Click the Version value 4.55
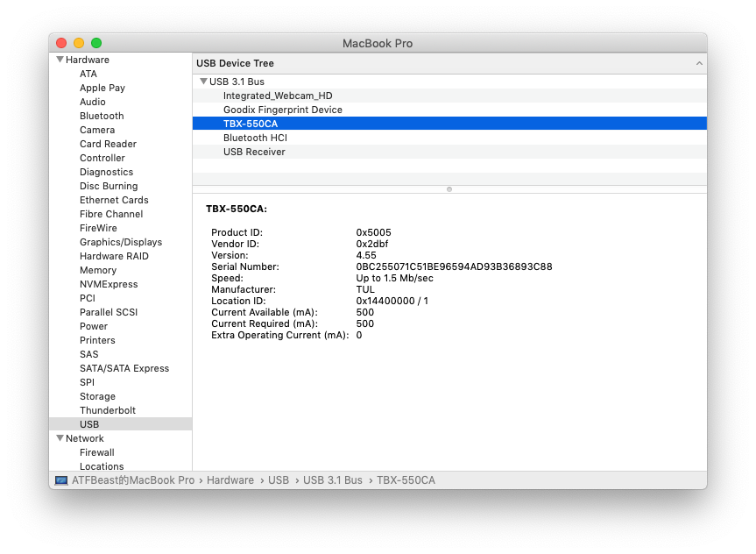The height and width of the screenshot is (554, 756). pyautogui.click(x=366, y=255)
